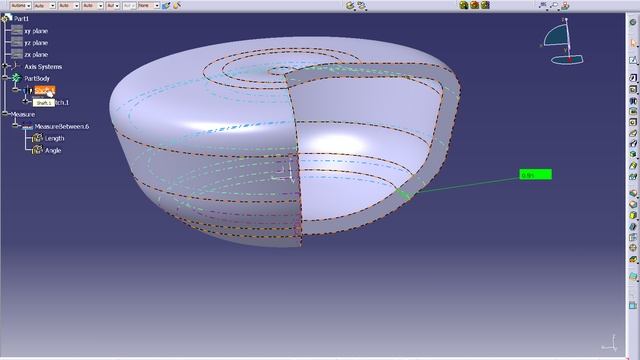Choose the Pocket feature icon
The height and width of the screenshot is (360, 640).
[x=633, y=89]
